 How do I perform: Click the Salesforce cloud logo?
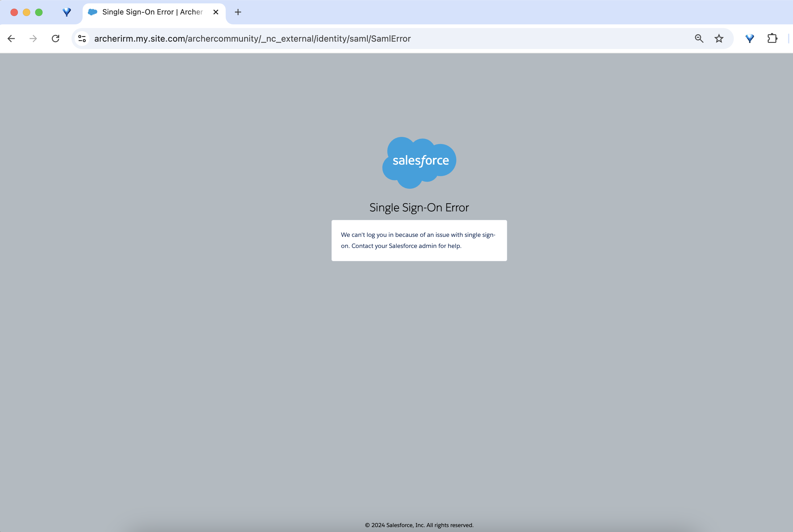(x=419, y=162)
